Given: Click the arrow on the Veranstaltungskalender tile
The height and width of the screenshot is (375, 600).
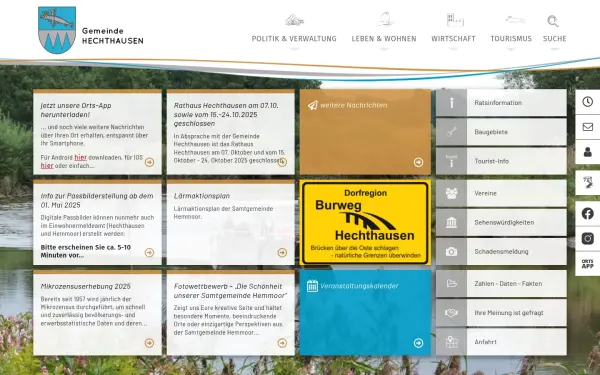Looking at the screenshot, I should point(418,343).
